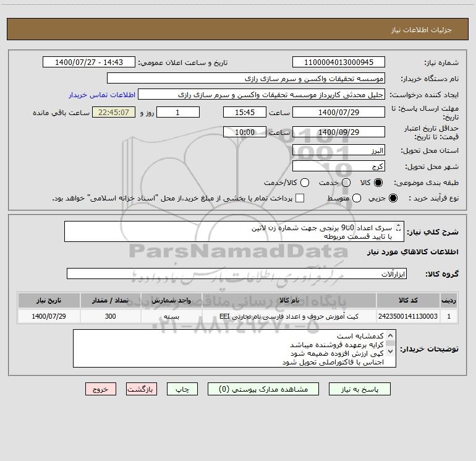
Task: Click the price validity date 1400/09/29 field
Action: 339,132
